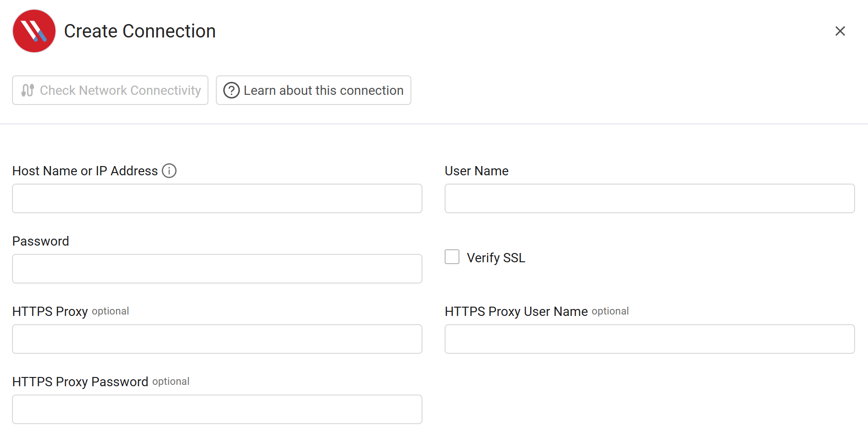Enable the Verify SSL checkbox
Screen dimensions: 868x432
(452, 257)
